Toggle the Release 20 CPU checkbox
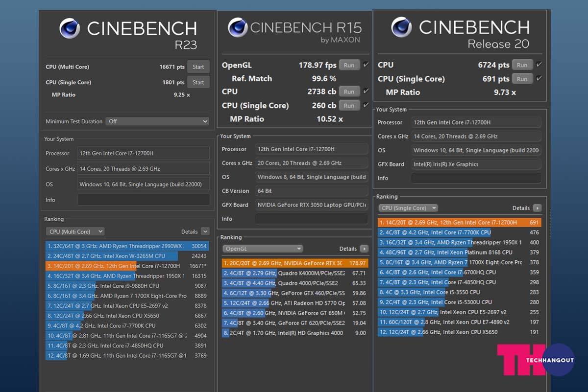The image size is (588, 392). click(x=539, y=64)
